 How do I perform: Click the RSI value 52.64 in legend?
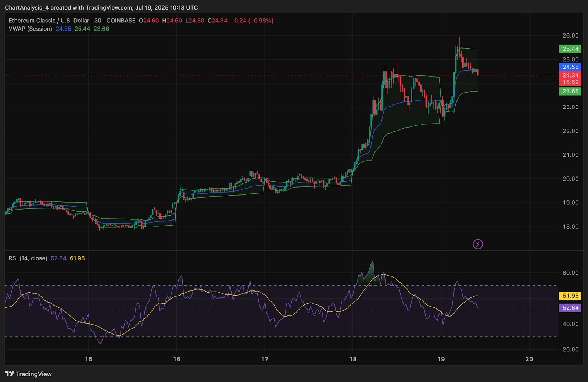[x=58, y=258]
